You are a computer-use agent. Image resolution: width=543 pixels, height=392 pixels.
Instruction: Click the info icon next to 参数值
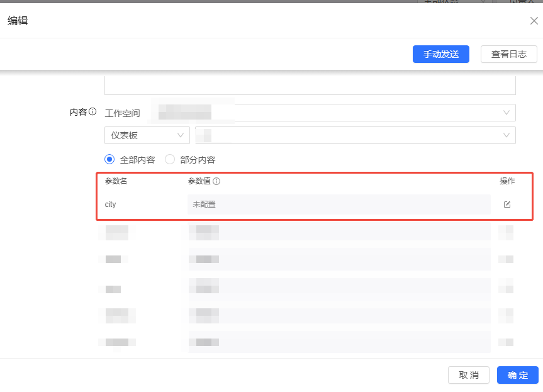216,181
